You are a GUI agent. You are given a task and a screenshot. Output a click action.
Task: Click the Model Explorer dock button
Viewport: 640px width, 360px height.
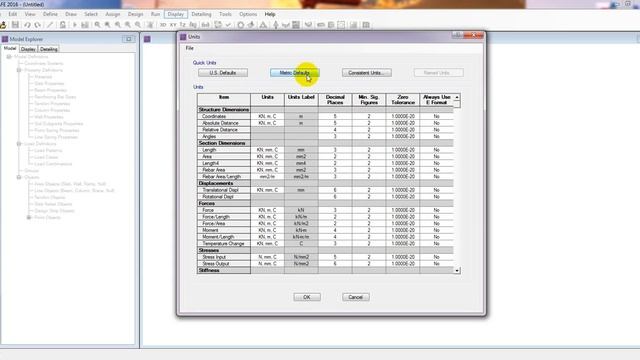pyautogui.click(x=129, y=39)
